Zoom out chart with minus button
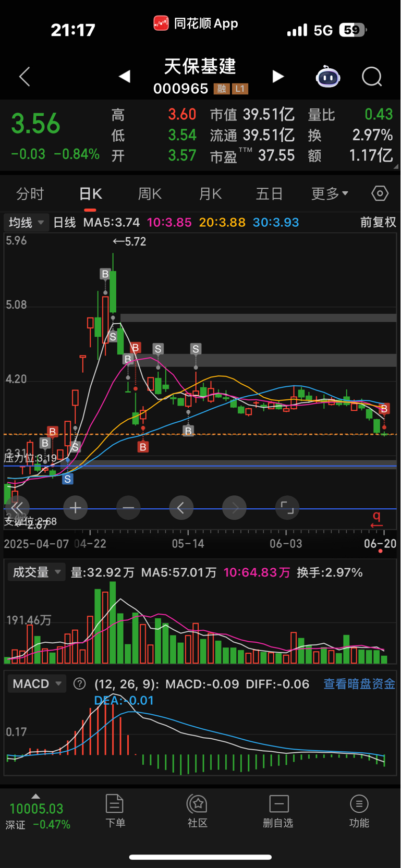Screen dimensions: 401x868 [x=128, y=508]
